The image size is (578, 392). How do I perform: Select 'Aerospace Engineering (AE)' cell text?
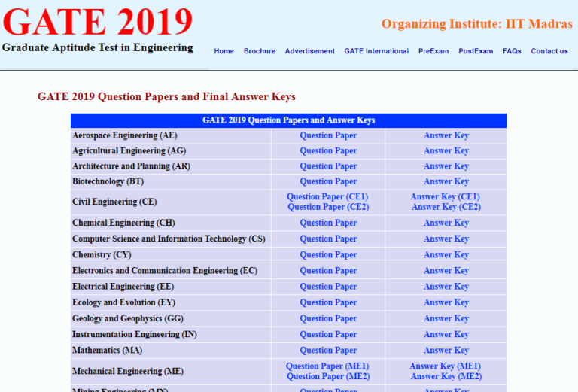[x=125, y=135]
